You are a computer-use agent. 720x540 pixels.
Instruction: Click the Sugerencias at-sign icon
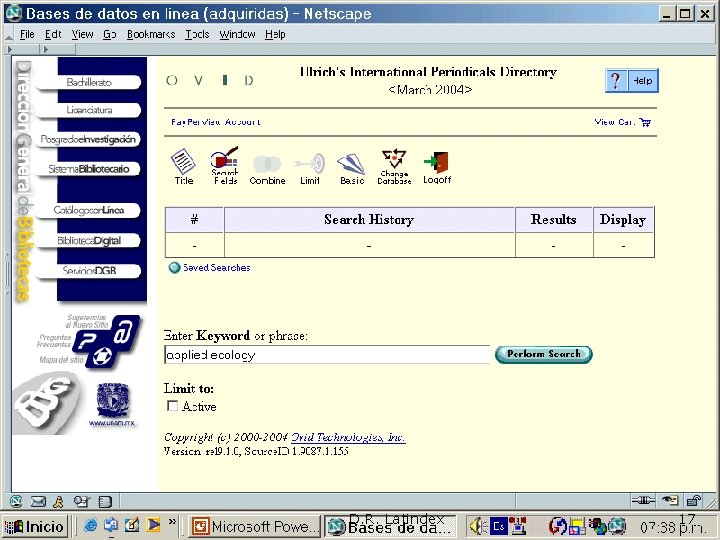125,330
